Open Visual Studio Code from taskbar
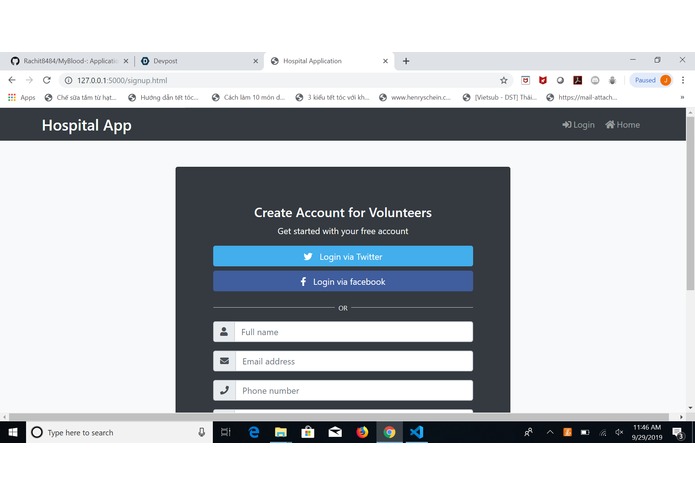Viewport: 695px width, 494px height. click(x=417, y=432)
